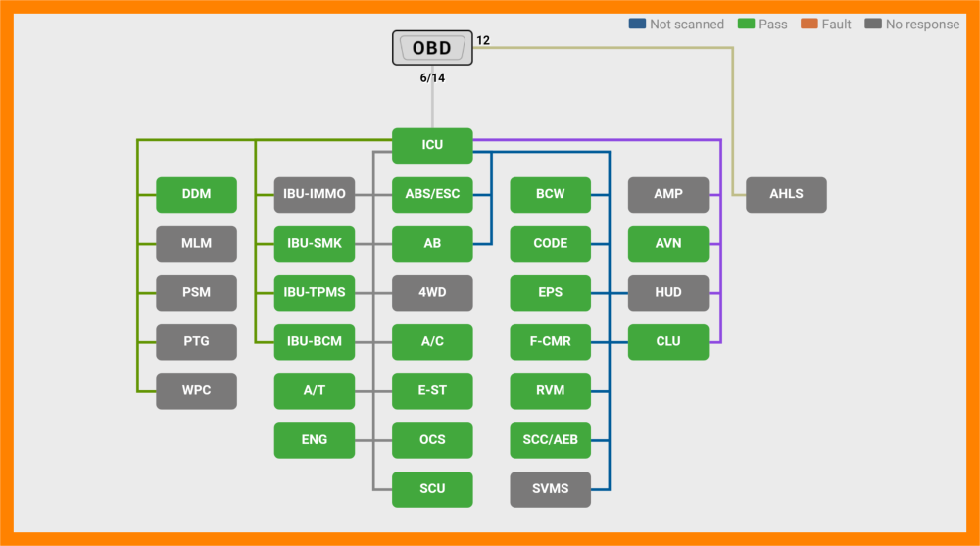Select the A/T transmission module

[315, 391]
